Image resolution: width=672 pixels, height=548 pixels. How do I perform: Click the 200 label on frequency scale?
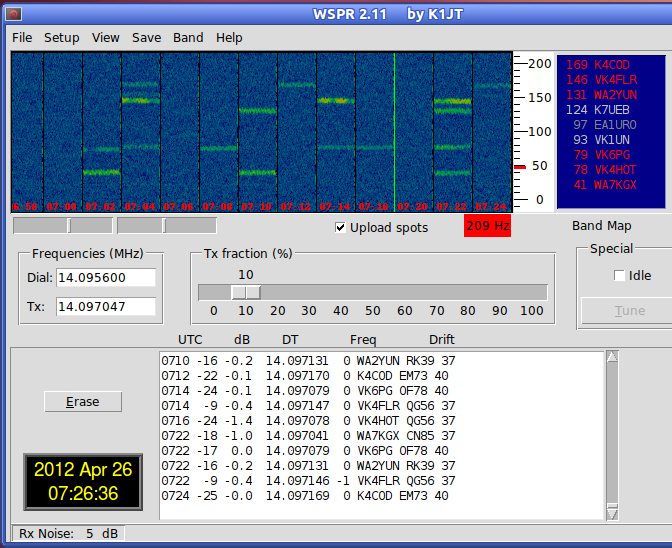(540, 64)
